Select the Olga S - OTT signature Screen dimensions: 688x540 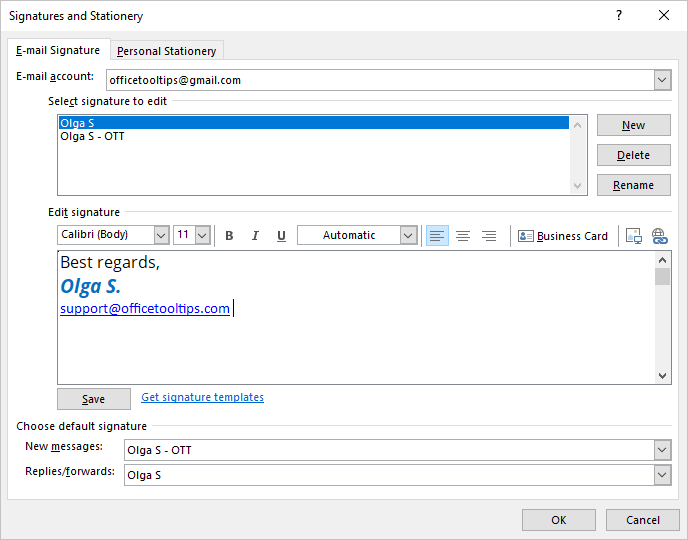(x=314, y=136)
